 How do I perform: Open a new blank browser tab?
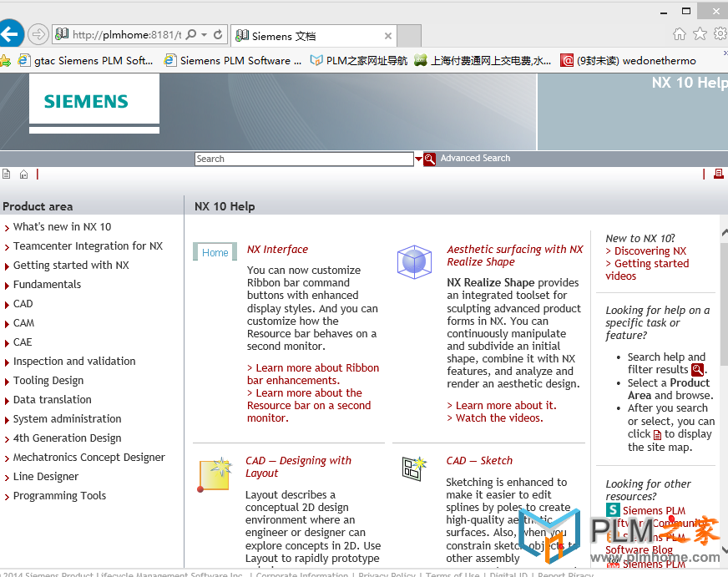[x=409, y=36]
